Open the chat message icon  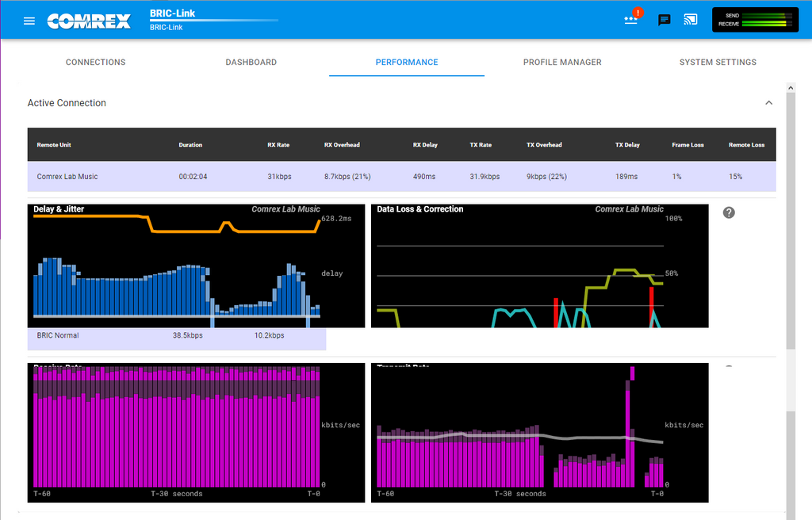click(664, 20)
